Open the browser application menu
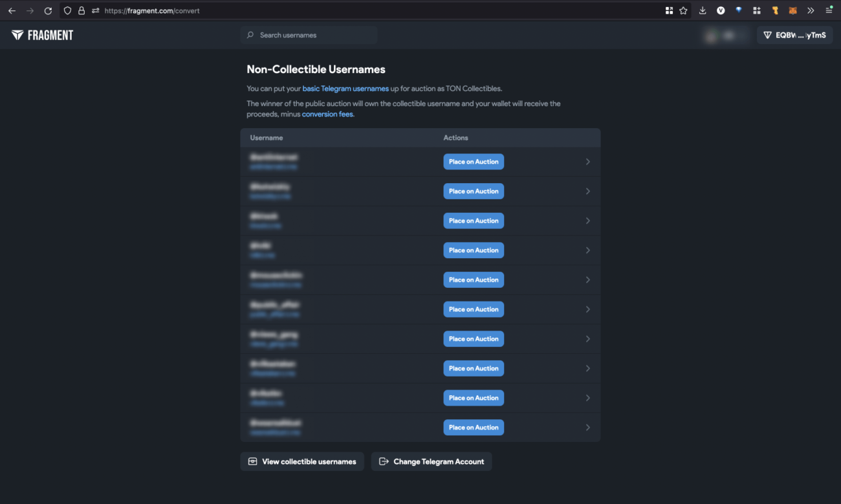The width and height of the screenshot is (841, 504). click(829, 10)
